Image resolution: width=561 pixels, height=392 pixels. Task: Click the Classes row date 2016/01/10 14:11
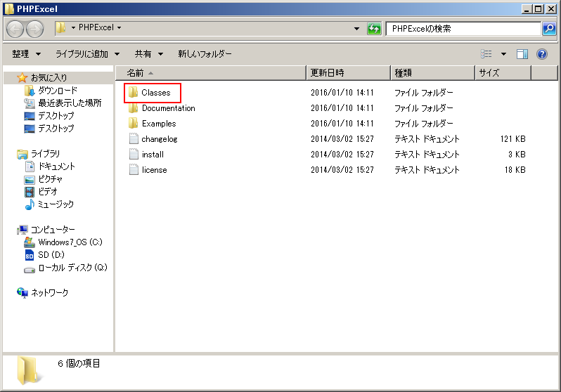point(342,93)
